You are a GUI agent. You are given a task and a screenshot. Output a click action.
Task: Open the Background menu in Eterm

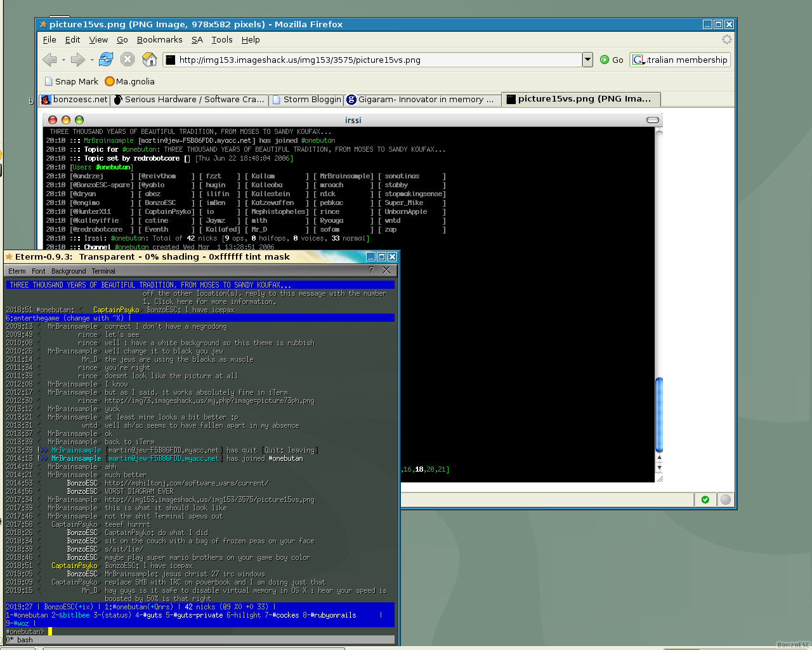click(69, 271)
